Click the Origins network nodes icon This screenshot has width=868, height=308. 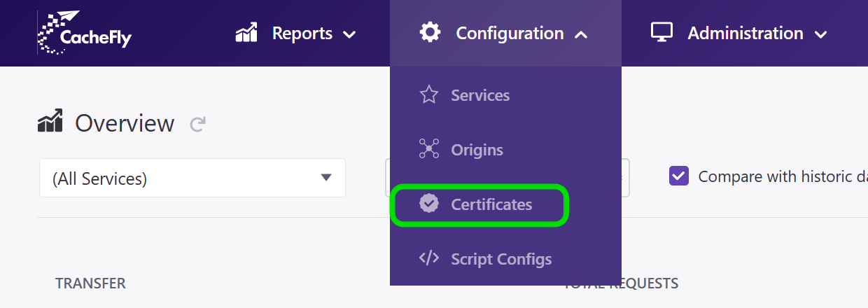click(x=428, y=149)
